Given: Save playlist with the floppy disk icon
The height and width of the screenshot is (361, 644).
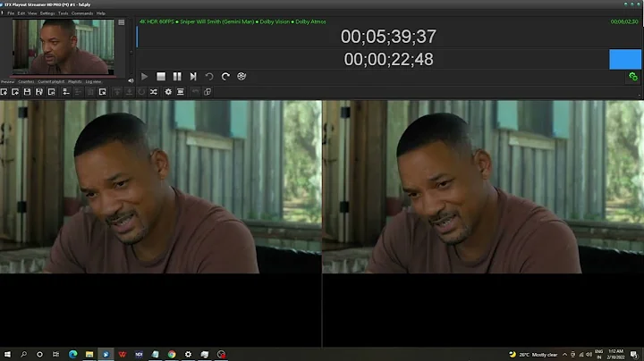Looking at the screenshot, I should (x=27, y=92).
